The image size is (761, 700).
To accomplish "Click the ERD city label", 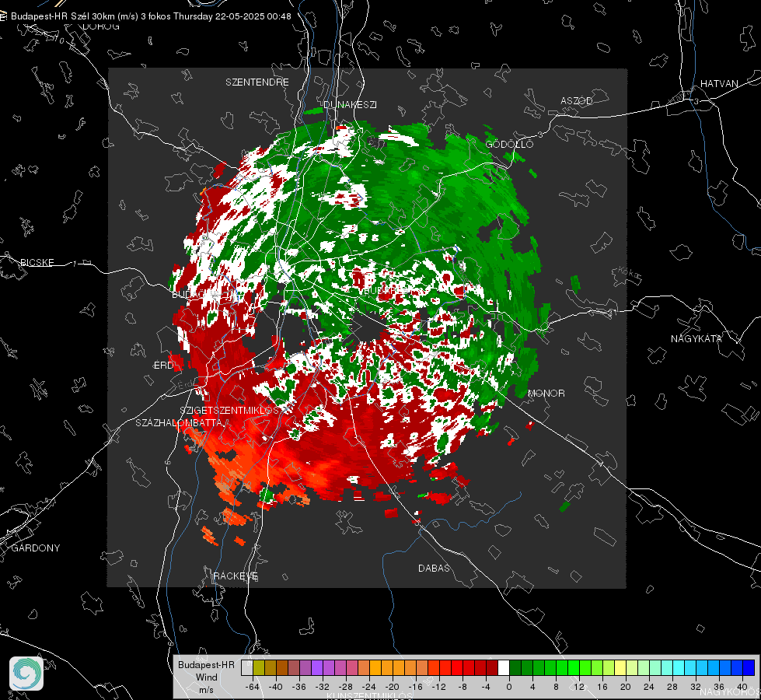I will pos(163,366).
